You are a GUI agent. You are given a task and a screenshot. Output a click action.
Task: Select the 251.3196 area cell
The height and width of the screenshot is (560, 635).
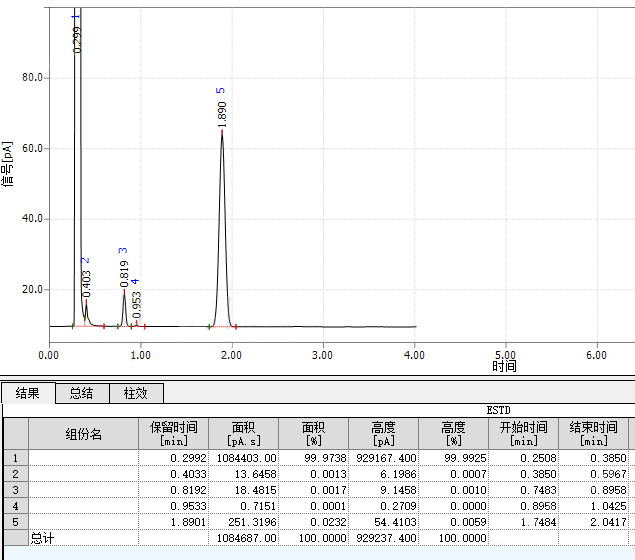point(243,521)
